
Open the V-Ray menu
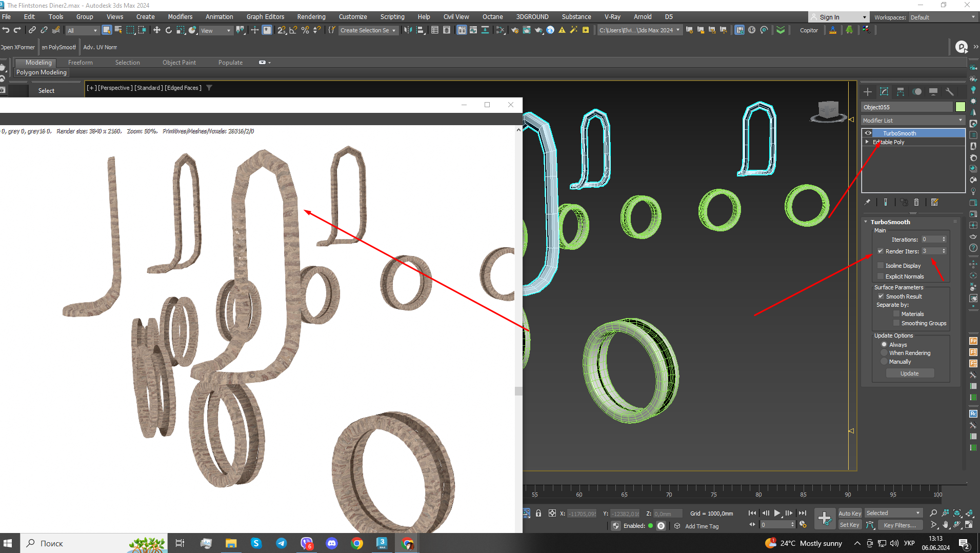click(612, 17)
